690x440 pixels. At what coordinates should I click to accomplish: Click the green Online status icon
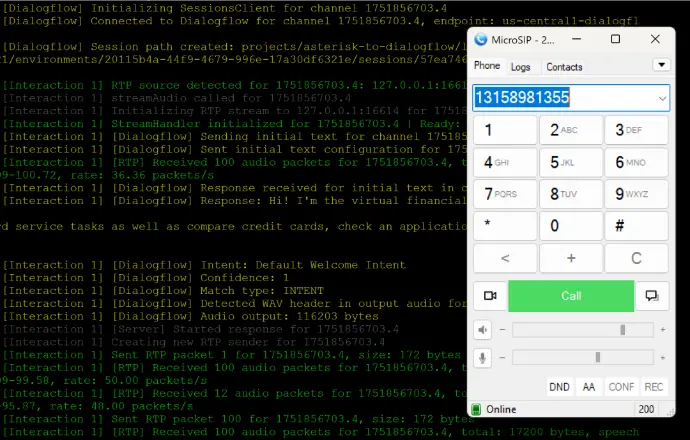click(476, 409)
